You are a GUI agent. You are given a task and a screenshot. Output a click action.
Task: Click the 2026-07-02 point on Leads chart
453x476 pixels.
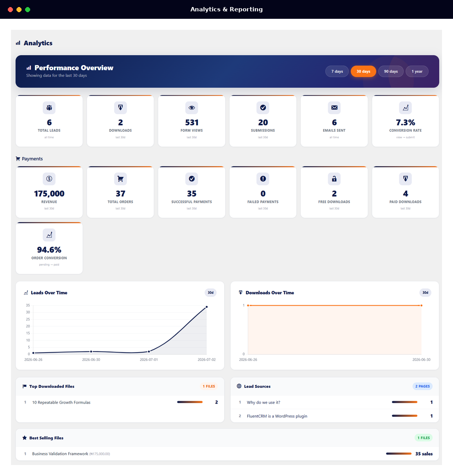[207, 307]
